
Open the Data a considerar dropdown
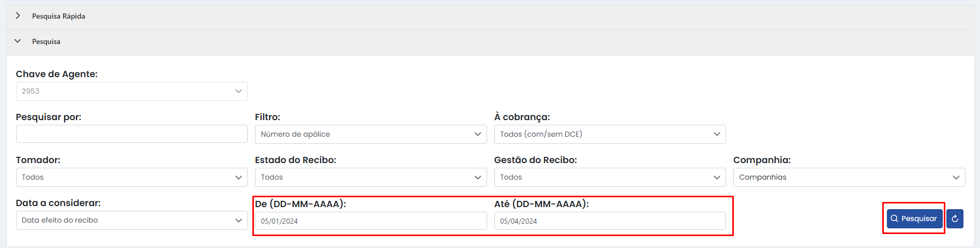(131, 220)
